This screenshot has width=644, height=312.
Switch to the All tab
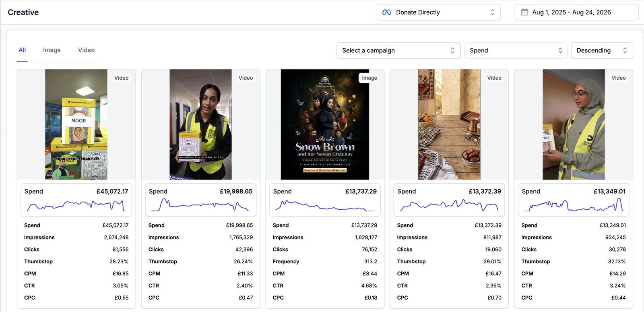tap(22, 50)
